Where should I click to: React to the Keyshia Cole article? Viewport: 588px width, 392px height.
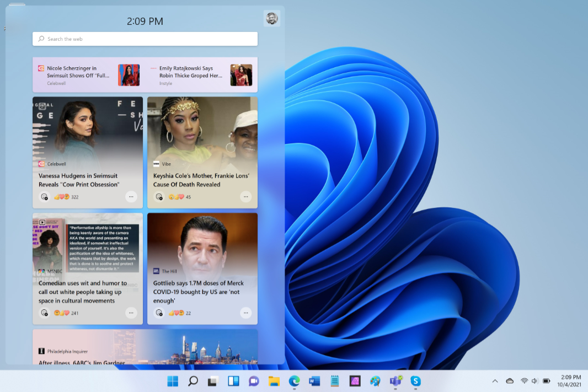pyautogui.click(x=159, y=197)
